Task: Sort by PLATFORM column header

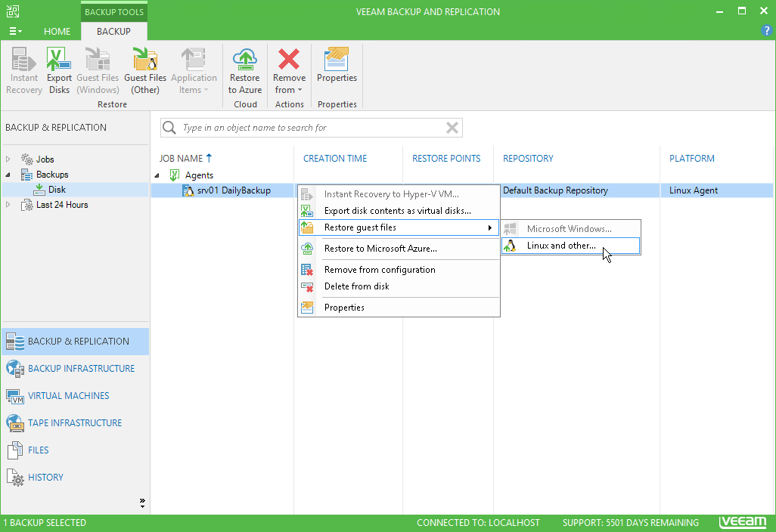Action: (x=692, y=158)
